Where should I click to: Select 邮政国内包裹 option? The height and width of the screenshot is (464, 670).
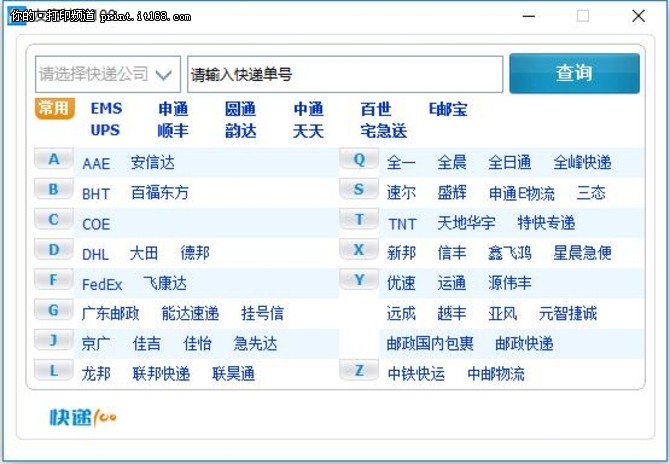(x=430, y=344)
